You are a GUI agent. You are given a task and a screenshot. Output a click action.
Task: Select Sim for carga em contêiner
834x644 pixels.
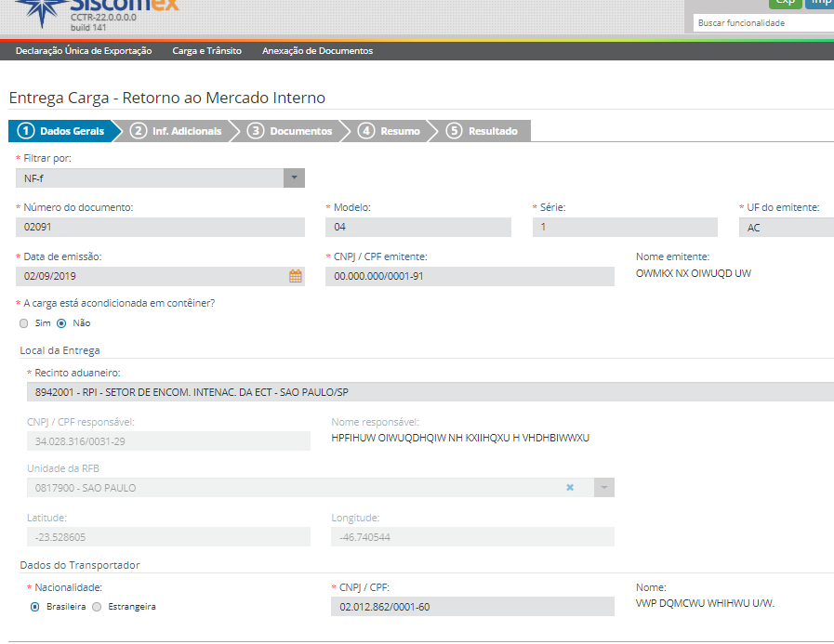coord(24,323)
